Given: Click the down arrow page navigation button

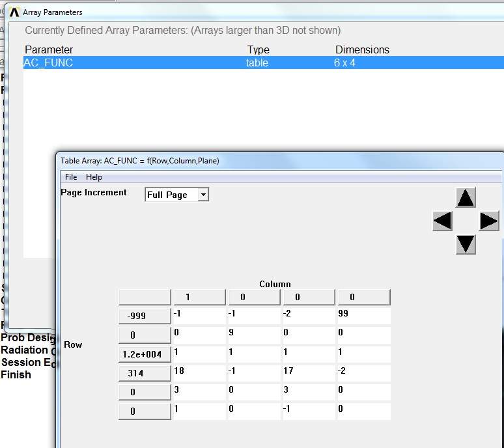Looking at the screenshot, I should pyautogui.click(x=466, y=244).
